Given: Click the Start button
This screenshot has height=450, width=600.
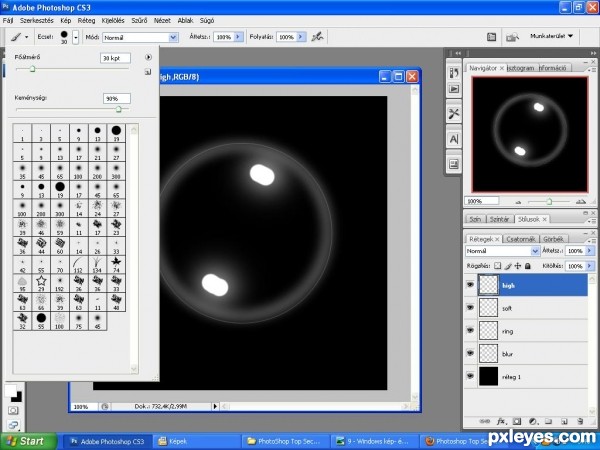Looking at the screenshot, I should [x=28, y=441].
